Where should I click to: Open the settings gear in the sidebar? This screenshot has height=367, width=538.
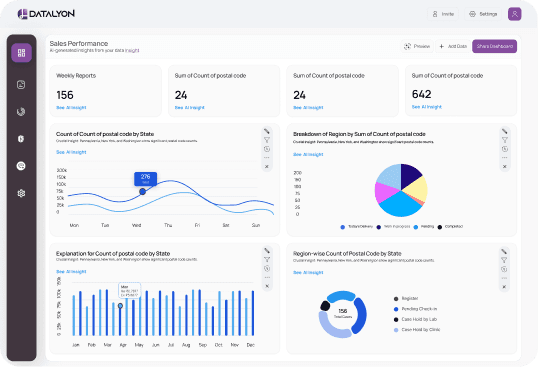(21, 193)
